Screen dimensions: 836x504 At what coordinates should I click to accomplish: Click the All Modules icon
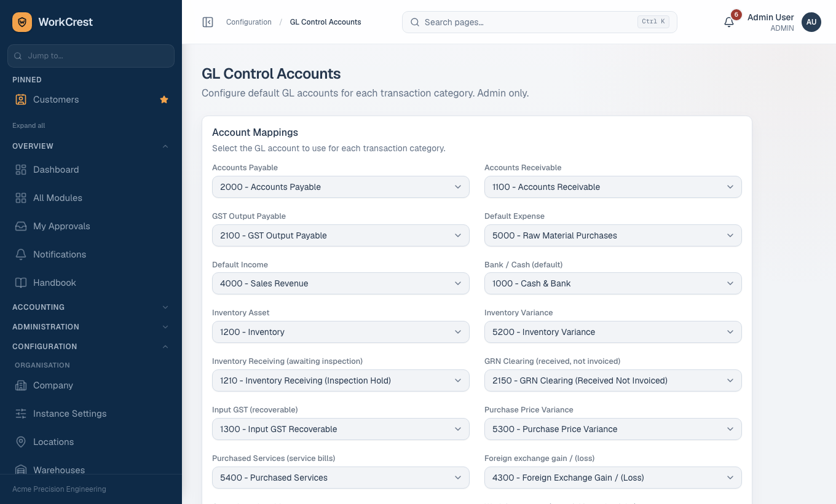[21, 198]
